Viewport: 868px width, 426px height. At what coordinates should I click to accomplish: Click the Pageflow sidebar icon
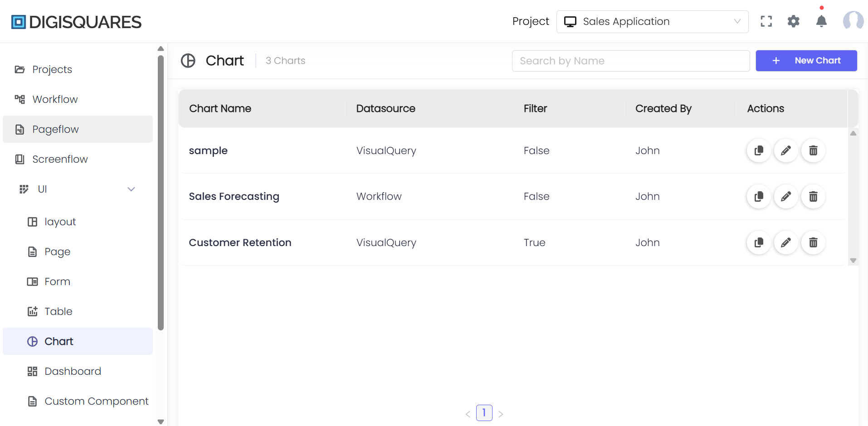[20, 129]
